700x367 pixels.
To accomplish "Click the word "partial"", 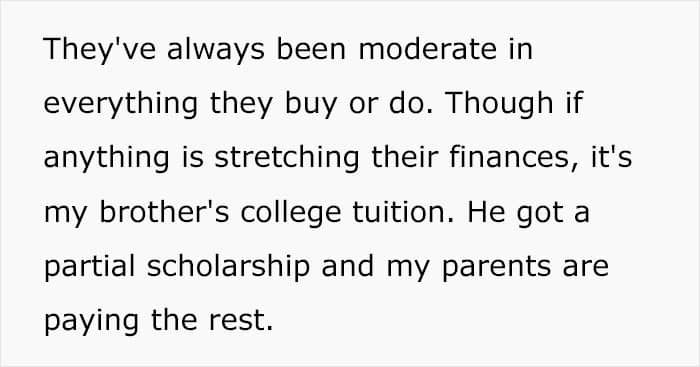I will pos(89,267).
